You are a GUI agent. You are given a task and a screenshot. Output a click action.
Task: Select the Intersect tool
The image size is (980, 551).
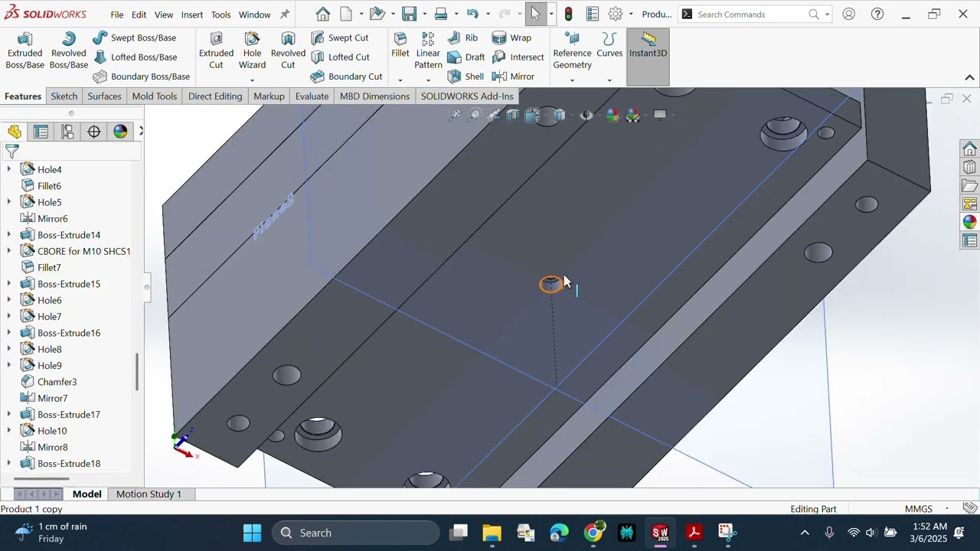[518, 57]
